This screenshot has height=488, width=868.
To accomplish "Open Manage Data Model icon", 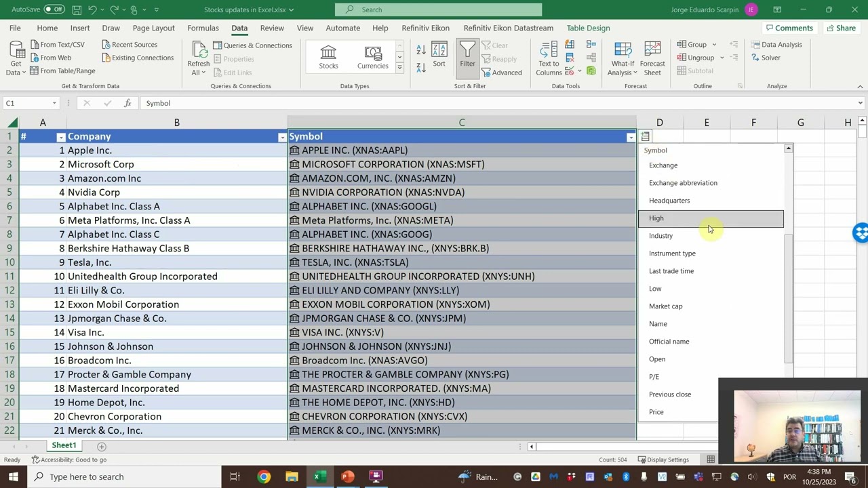I will [x=591, y=70].
